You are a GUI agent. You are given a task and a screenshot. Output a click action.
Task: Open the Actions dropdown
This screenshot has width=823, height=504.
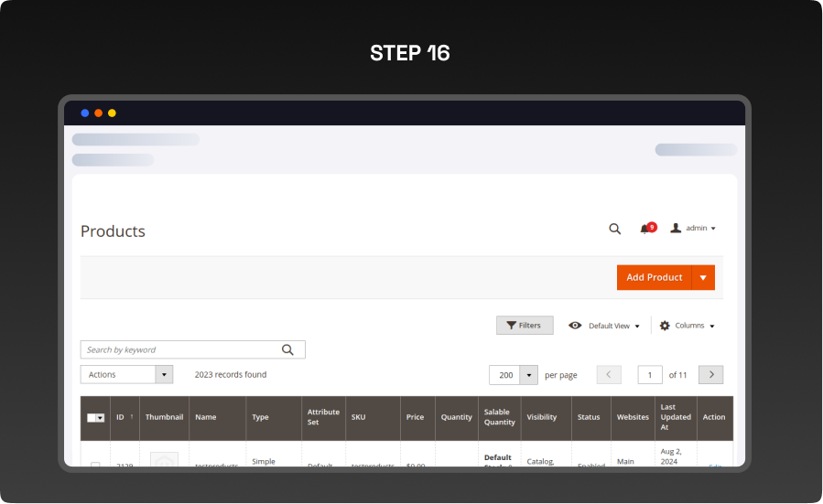coord(126,375)
